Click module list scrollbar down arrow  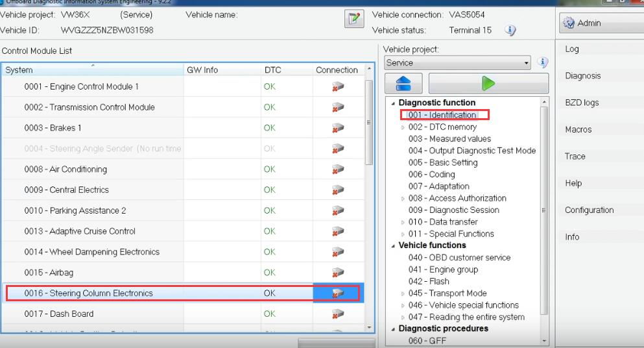click(x=369, y=327)
